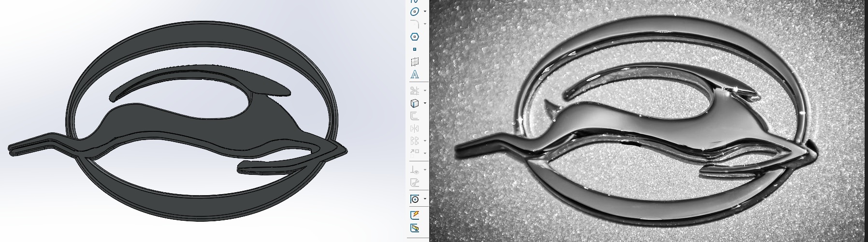Select the Offset Entities tool
Screen dimensions: 868x242
414,115
